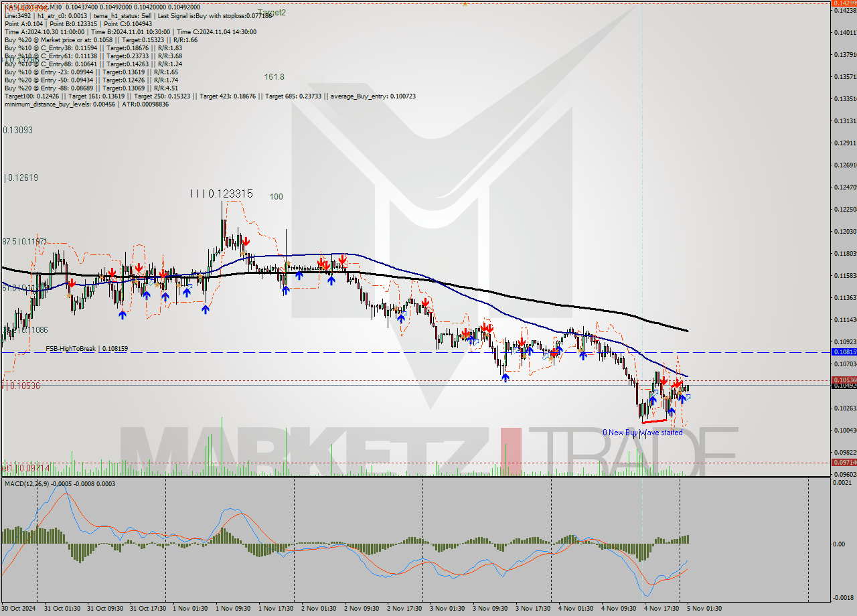Click the 'Buy %10 @ C_Entry38' line

[93, 48]
